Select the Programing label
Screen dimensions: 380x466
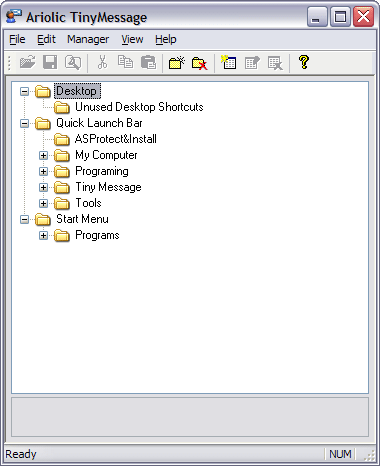102,171
